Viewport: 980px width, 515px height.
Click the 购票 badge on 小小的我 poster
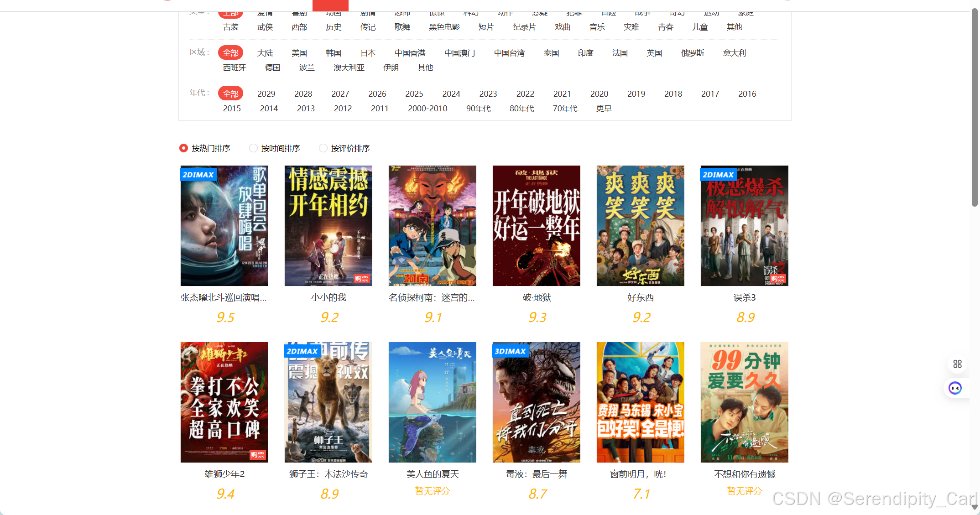coord(361,279)
